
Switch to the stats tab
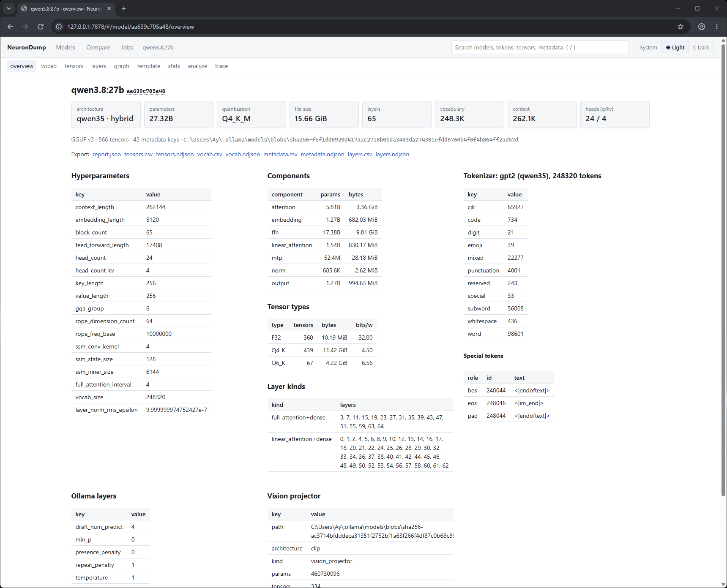pyautogui.click(x=174, y=66)
